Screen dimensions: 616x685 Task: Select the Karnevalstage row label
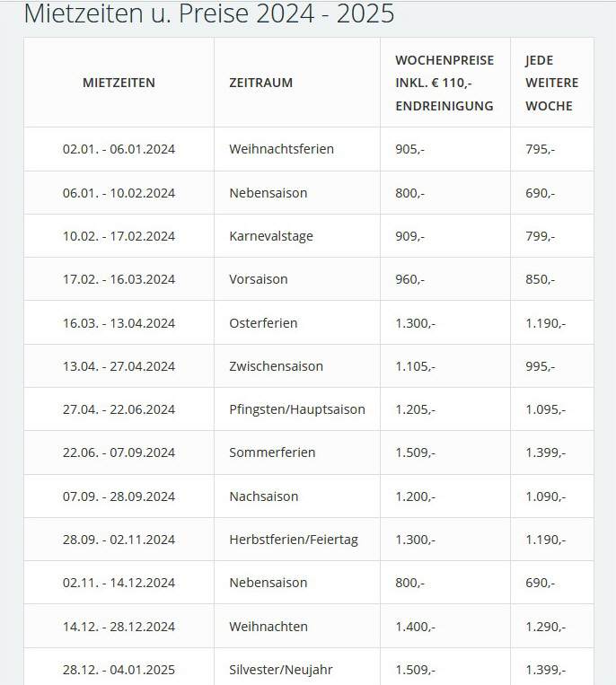tap(271, 236)
